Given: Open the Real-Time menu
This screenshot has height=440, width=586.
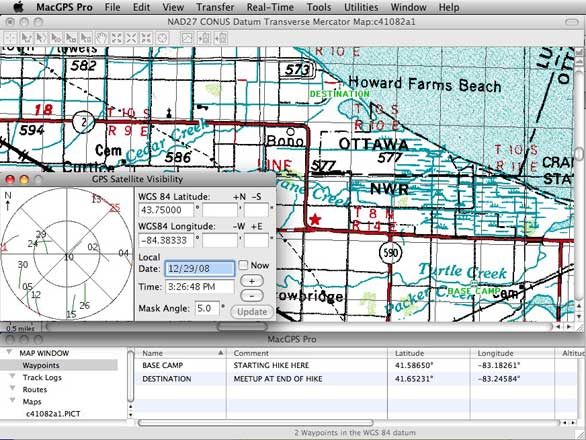Looking at the screenshot, I should 270,7.
